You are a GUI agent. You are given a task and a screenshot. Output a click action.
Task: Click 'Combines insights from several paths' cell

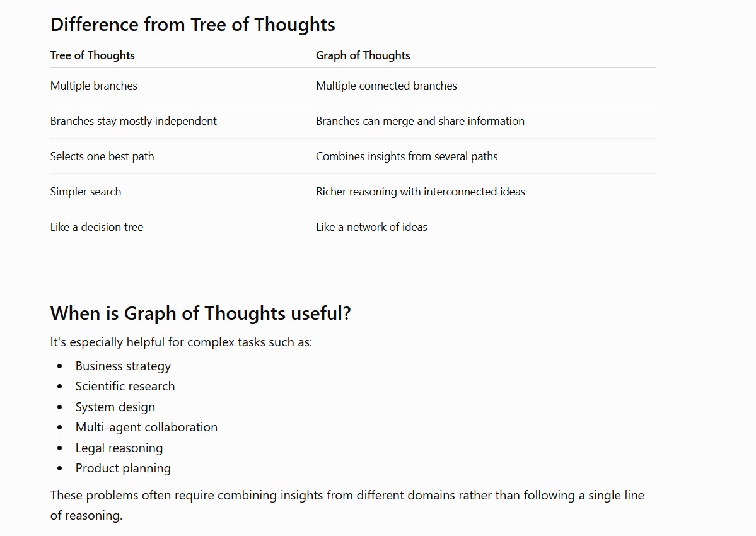(x=407, y=156)
